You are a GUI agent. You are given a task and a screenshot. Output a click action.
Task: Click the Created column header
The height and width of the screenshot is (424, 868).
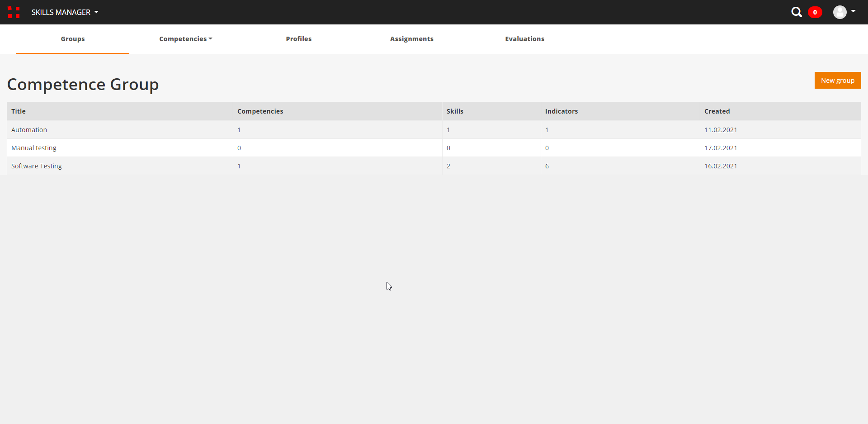717,111
